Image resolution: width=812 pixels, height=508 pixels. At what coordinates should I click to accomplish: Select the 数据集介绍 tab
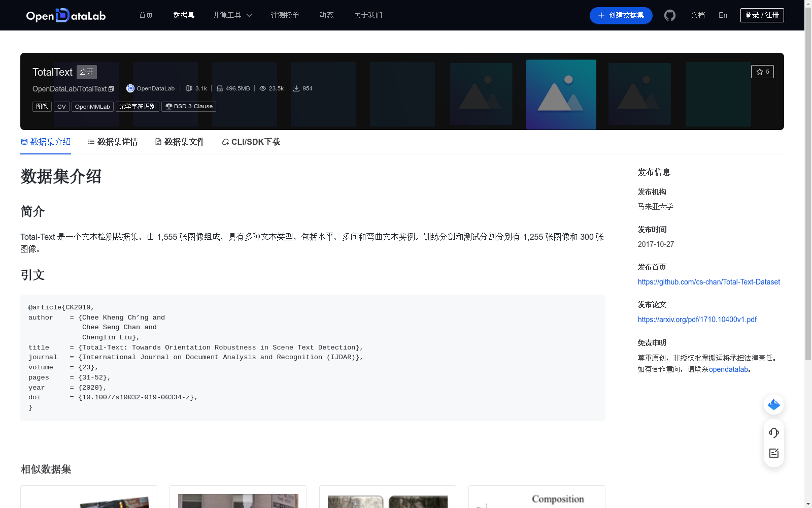point(46,142)
